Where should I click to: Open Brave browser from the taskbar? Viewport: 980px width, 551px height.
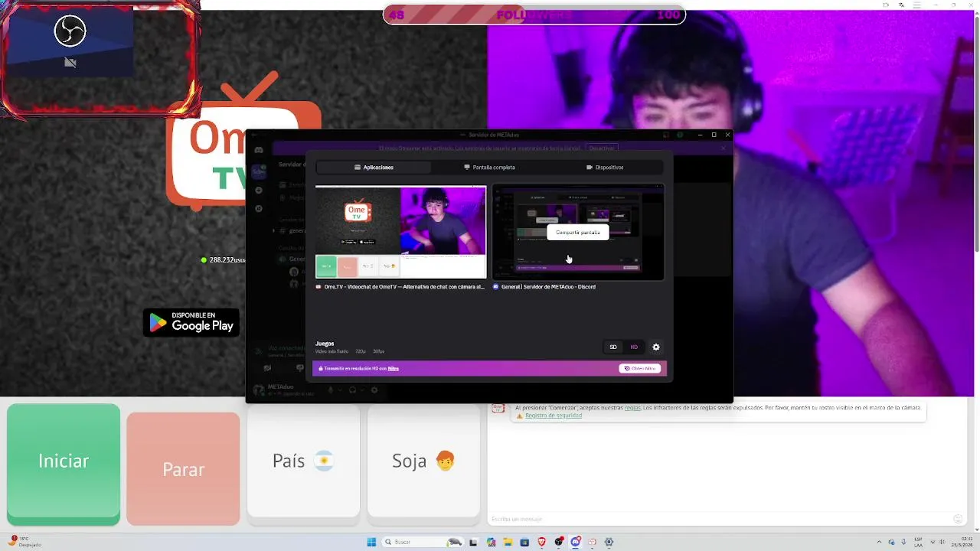542,542
